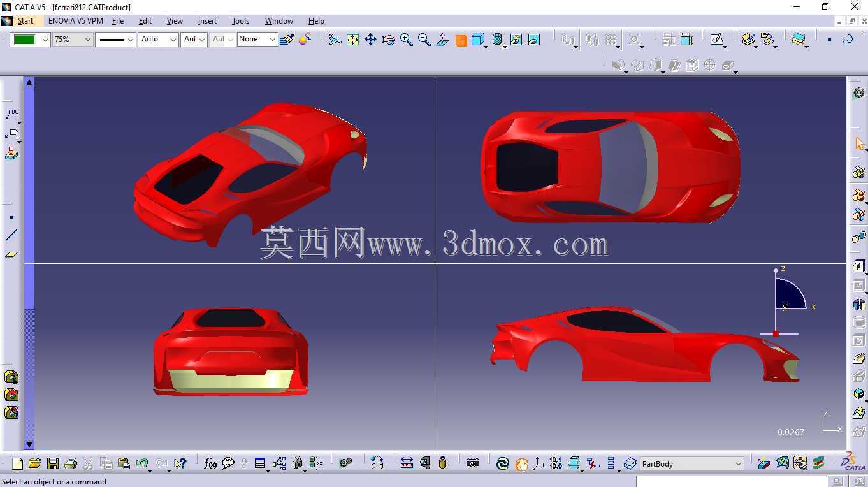Click the CATIA logo icon
The width and height of the screenshot is (868, 487).
pos(853,462)
